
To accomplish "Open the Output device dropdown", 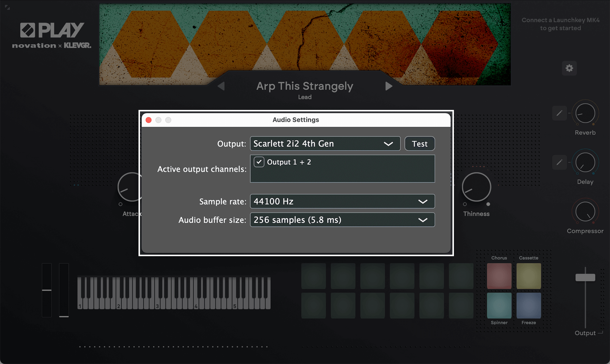I will click(325, 144).
